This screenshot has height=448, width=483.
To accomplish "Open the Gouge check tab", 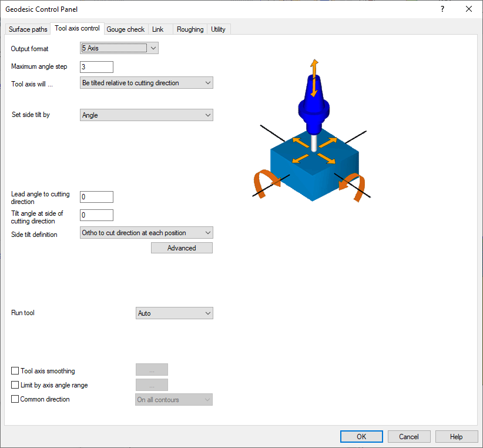I will pyautogui.click(x=125, y=29).
